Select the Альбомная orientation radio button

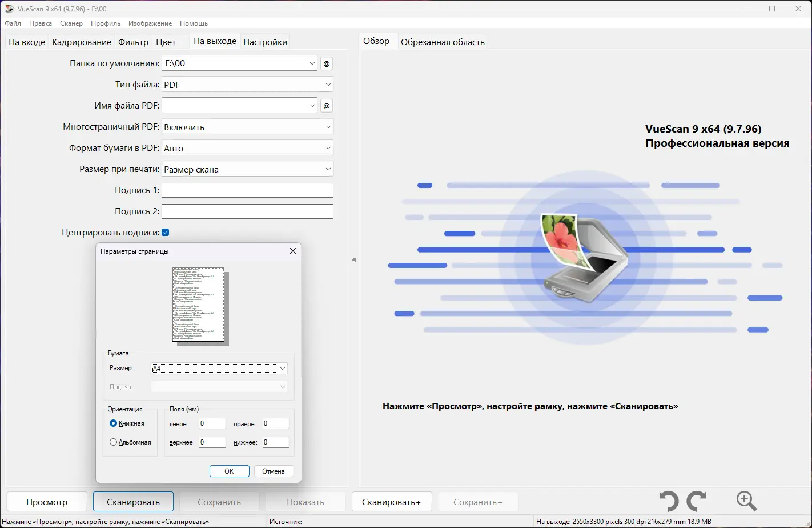coord(113,442)
